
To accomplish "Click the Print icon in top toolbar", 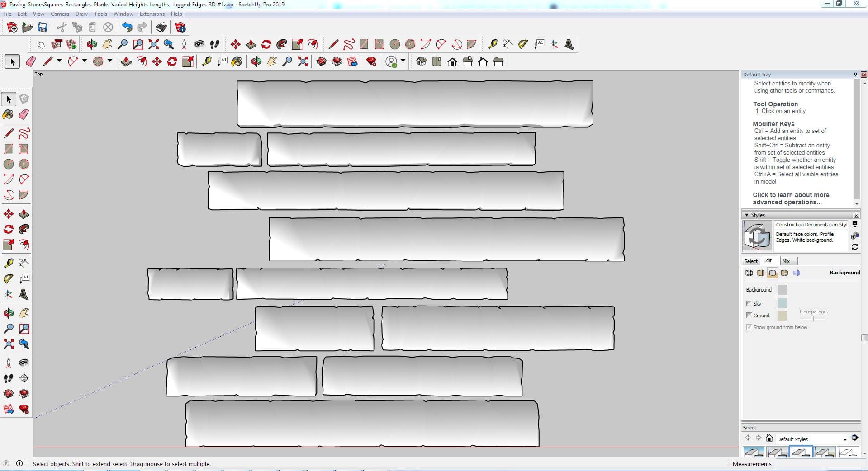I will point(161,28).
